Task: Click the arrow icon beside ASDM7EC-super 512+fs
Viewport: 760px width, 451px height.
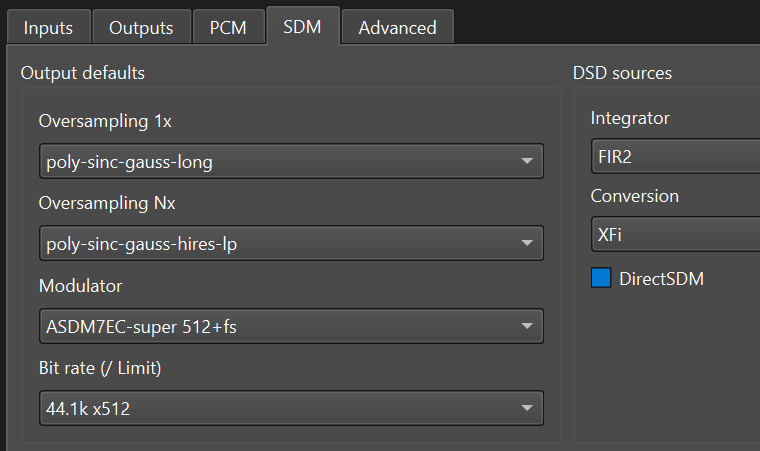Action: 527,325
